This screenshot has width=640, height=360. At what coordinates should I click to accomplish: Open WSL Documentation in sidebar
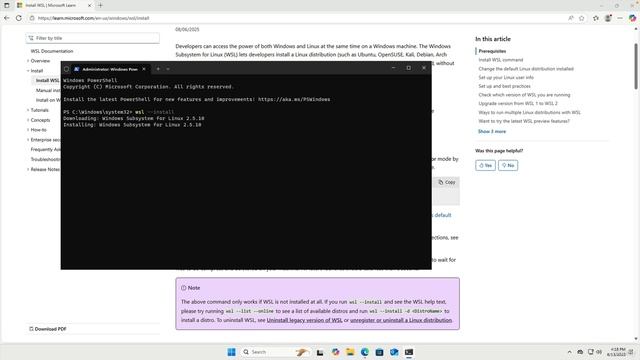tap(52, 51)
